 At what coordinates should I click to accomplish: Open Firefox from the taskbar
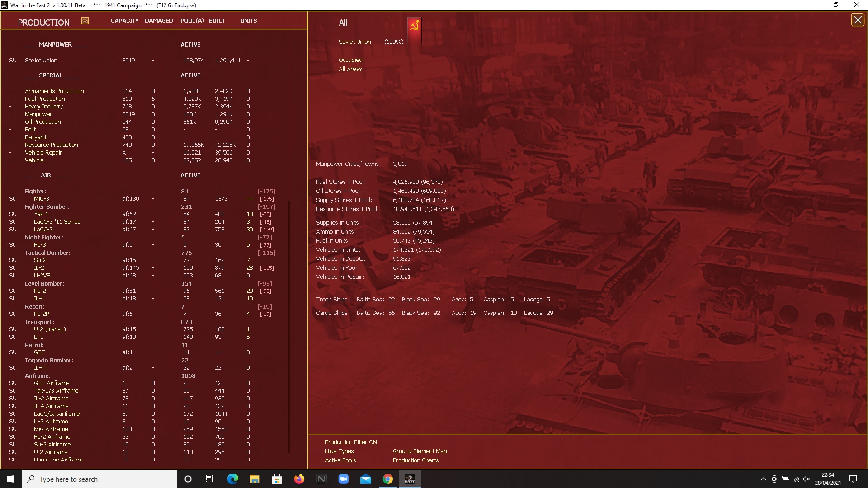click(299, 479)
